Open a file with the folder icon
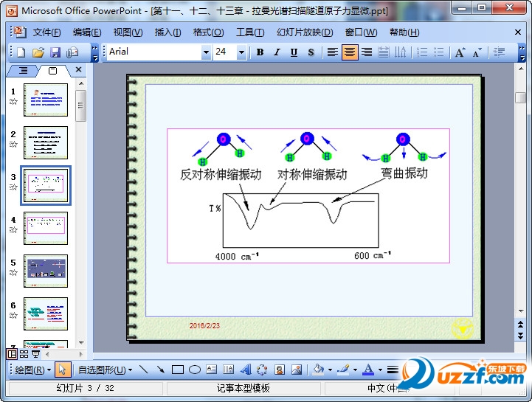This screenshot has height=402, width=532. (38, 52)
